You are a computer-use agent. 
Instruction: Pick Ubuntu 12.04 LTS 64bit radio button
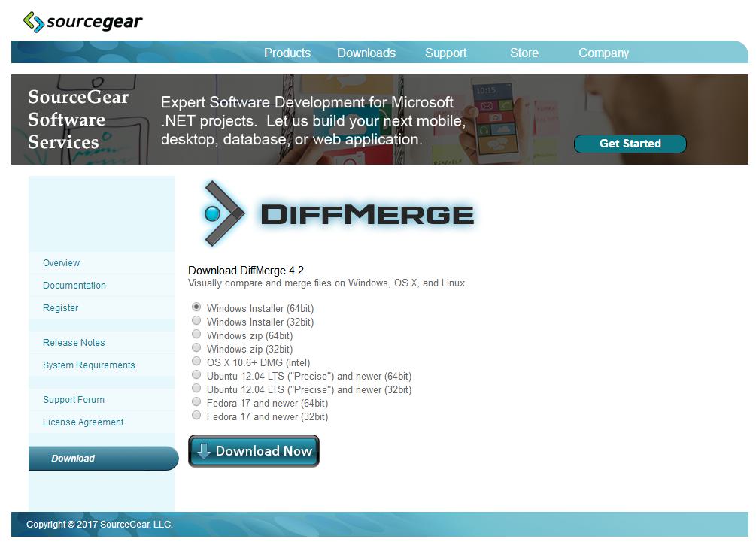(x=196, y=374)
